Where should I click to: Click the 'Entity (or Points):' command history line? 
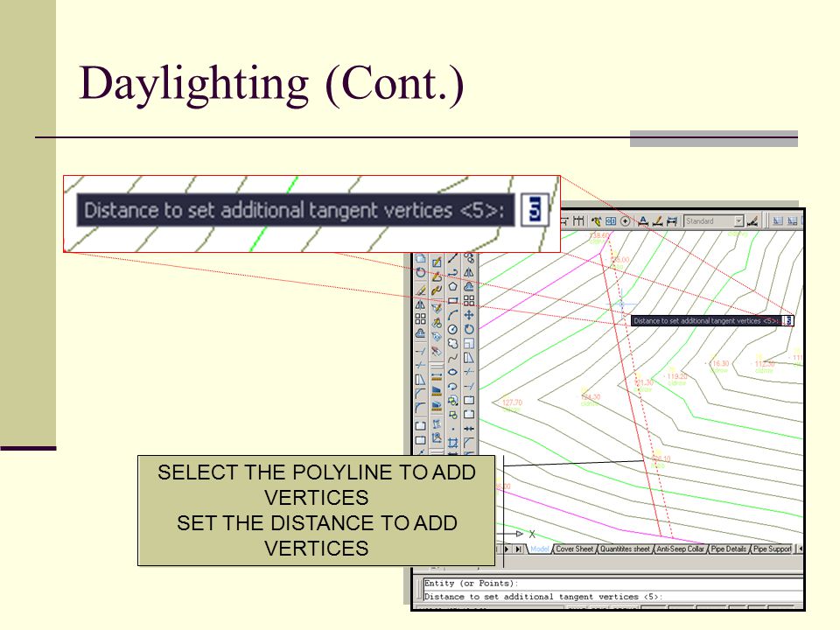tap(471, 583)
